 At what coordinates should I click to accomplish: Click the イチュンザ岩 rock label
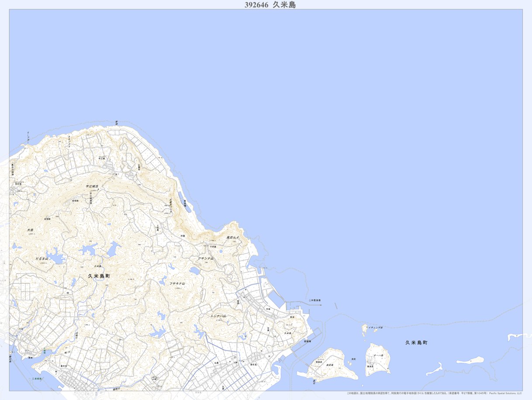(375, 327)
